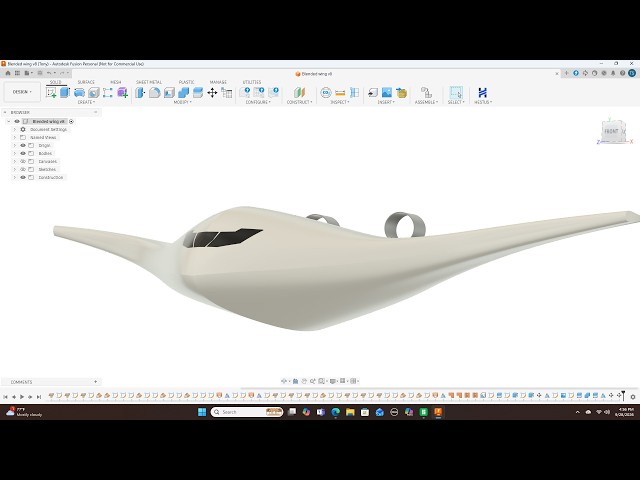Screen dimensions: 640x480
Task: Open the Create dropdown menu
Action: point(86,102)
